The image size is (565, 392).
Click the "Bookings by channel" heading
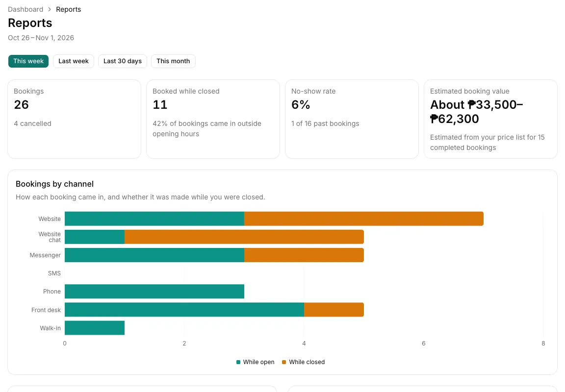[x=55, y=184]
